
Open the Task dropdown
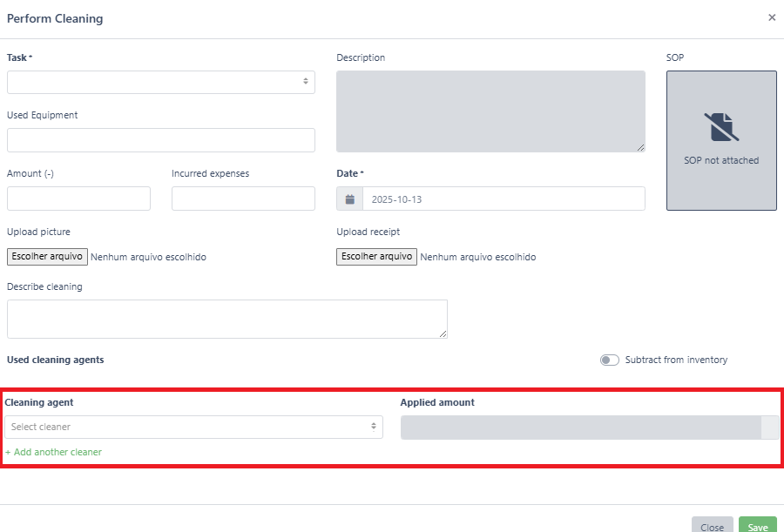[160, 82]
